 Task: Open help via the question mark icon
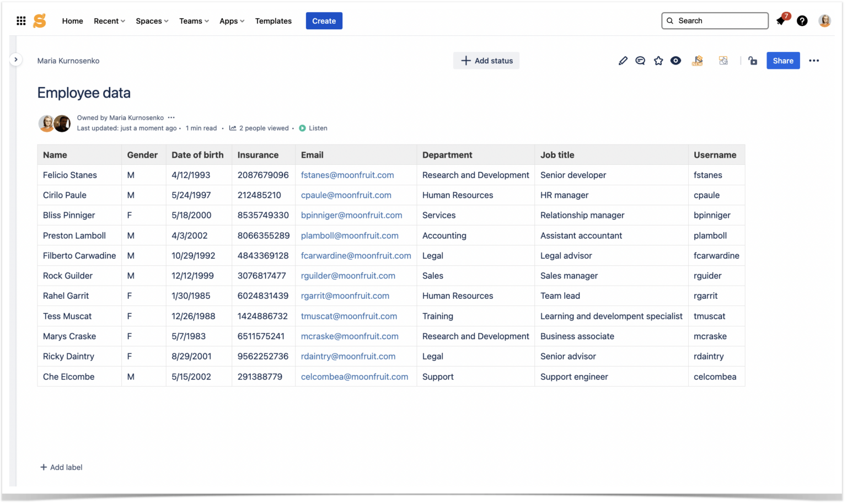[802, 20]
